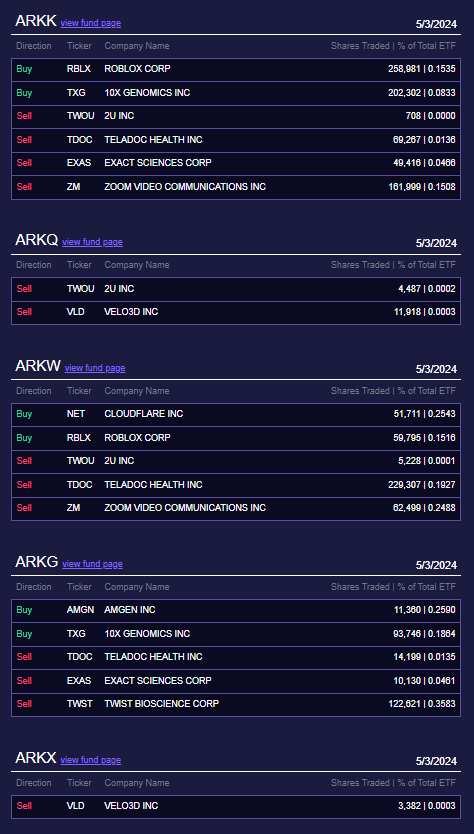Click the AMGEN INC buy row
The height and width of the screenshot is (834, 474).
point(236,610)
